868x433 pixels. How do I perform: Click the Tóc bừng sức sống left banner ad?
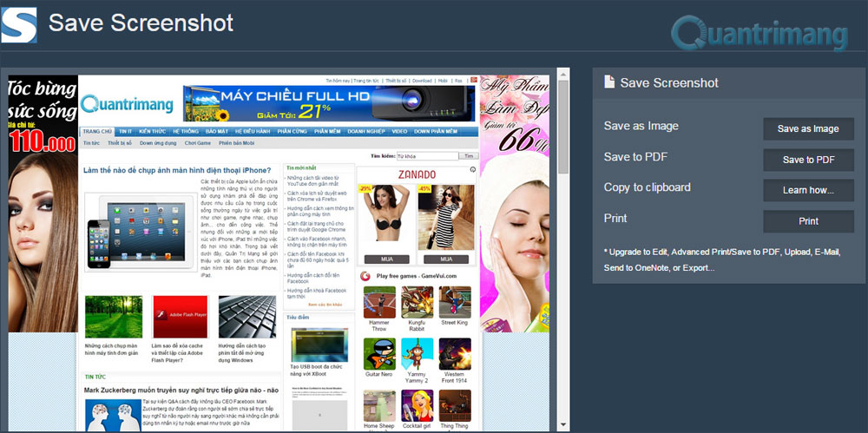[43, 203]
